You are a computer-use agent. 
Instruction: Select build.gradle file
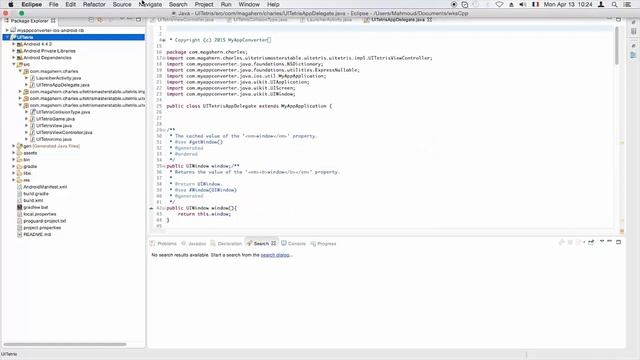(x=36, y=194)
